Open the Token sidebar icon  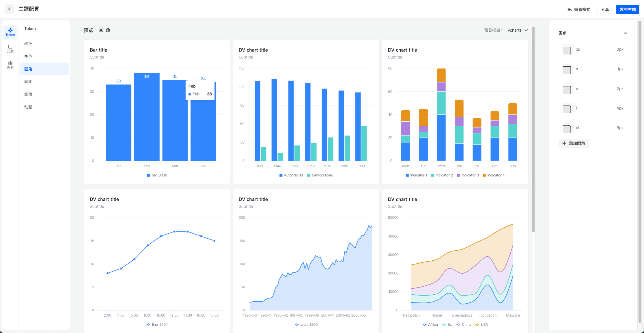(10, 32)
